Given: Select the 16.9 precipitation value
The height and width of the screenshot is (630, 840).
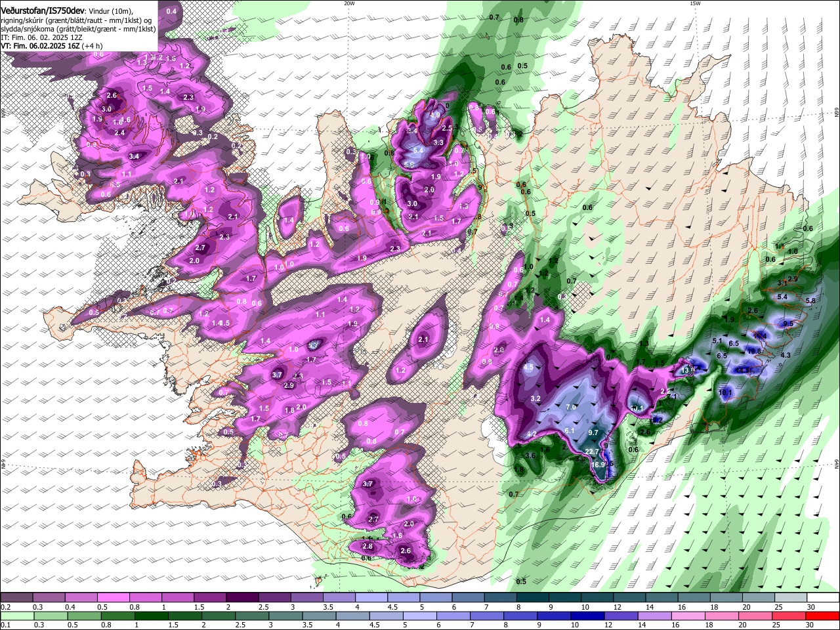Looking at the screenshot, I should click(598, 465).
